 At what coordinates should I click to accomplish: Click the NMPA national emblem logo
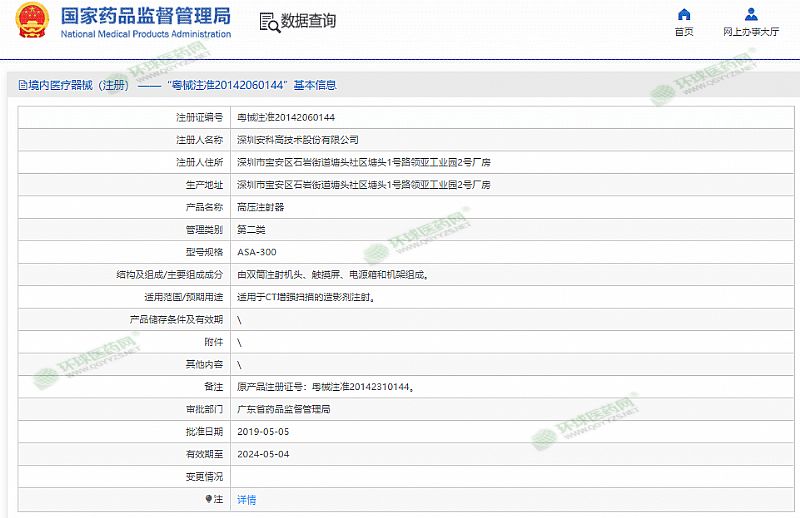[x=30, y=24]
